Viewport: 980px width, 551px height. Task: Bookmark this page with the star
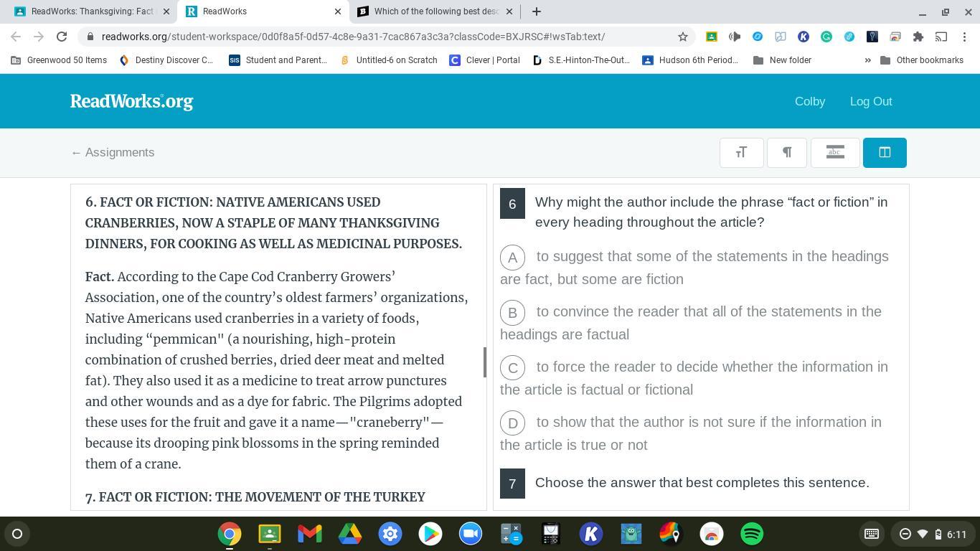coord(683,37)
